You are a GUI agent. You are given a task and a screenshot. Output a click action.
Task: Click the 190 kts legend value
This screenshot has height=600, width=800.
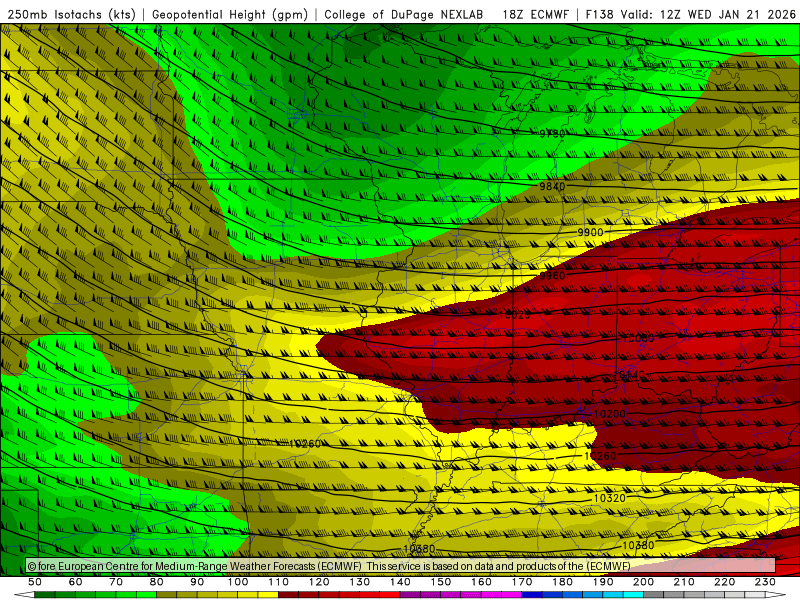tap(603, 582)
